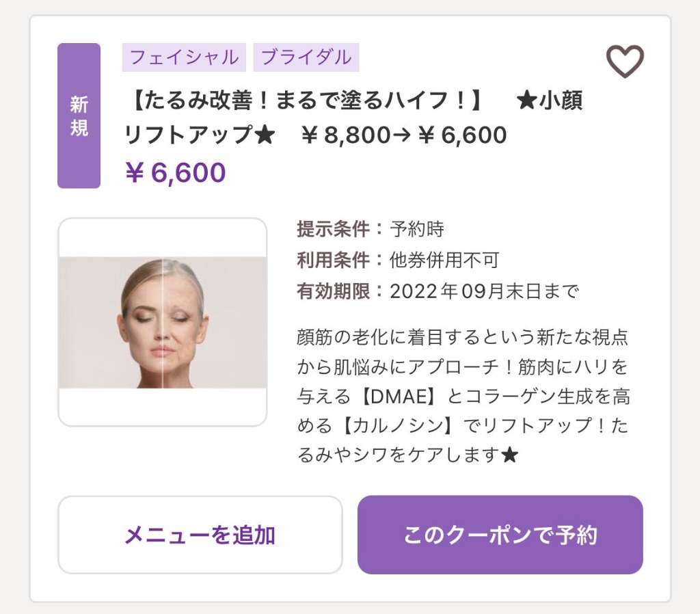Click the purple 新規 badge
The width and height of the screenshot is (700, 614).
coord(79,116)
